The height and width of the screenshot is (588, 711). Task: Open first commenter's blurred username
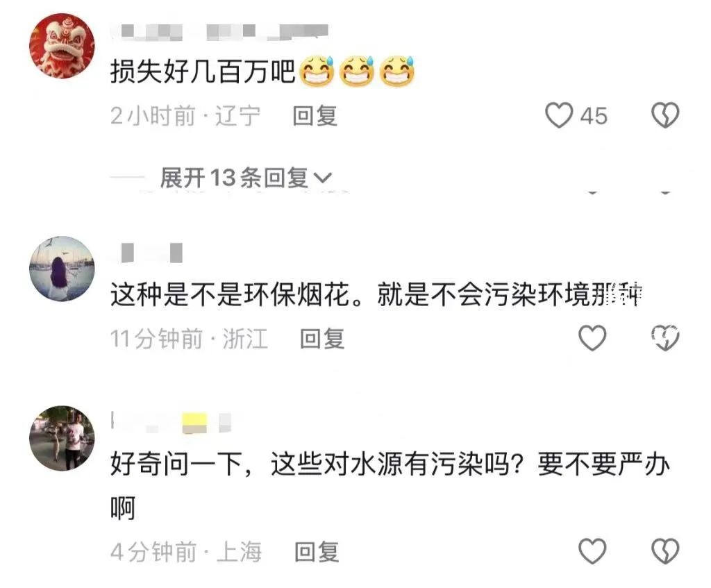point(219,32)
